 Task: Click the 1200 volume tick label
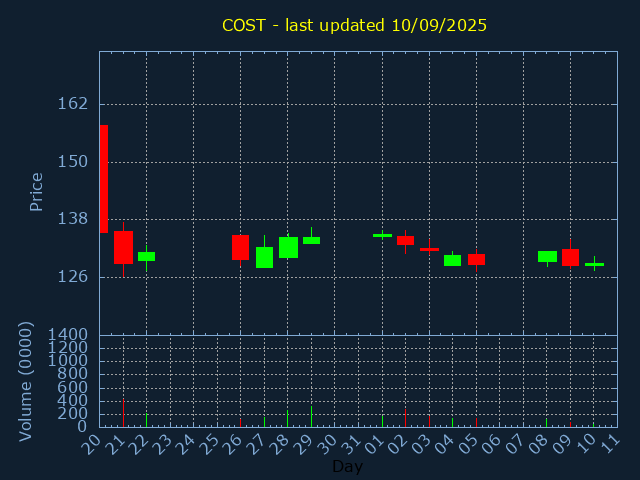68,347
